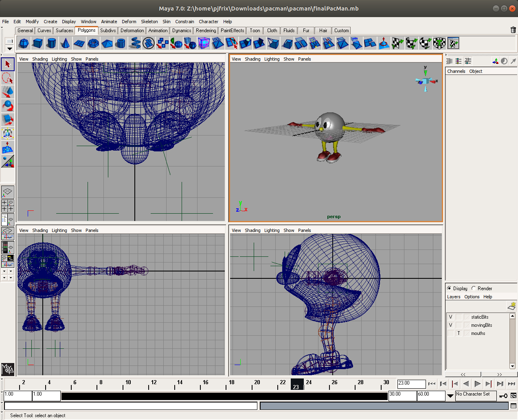Toggle visibility of the mouths layer

coord(450,333)
